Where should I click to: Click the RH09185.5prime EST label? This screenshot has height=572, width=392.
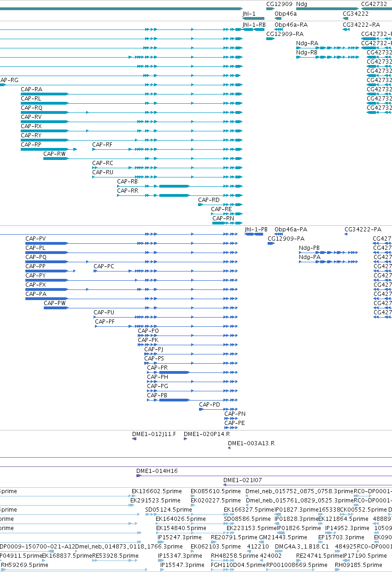[358, 565]
